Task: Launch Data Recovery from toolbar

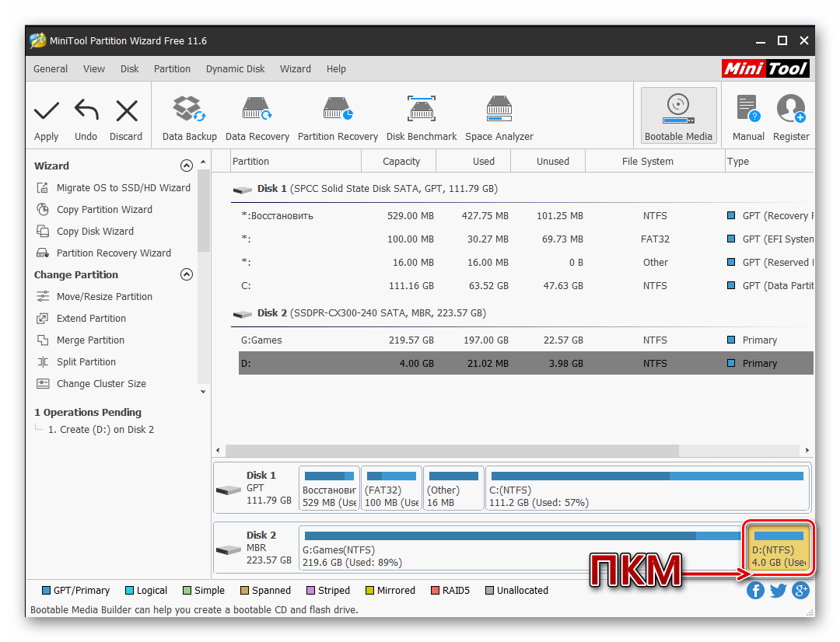Action: click(x=257, y=111)
